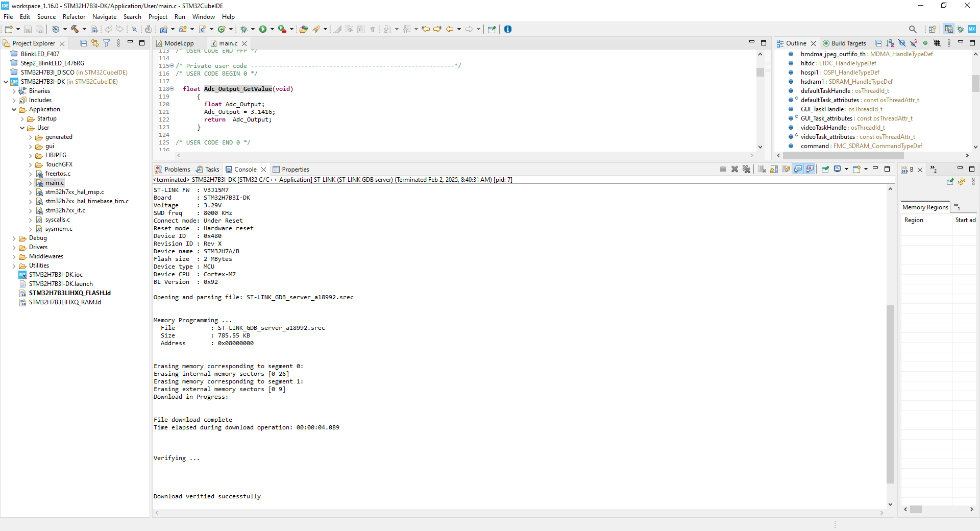Toggle Link with Editor in Project Explorer
The height and width of the screenshot is (531, 980).
pos(95,43)
